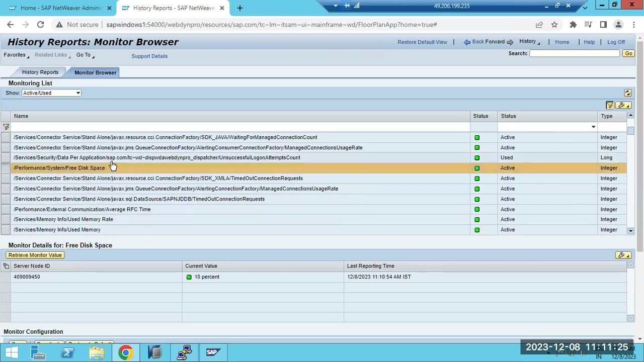Click the browser back arrow

(11, 25)
